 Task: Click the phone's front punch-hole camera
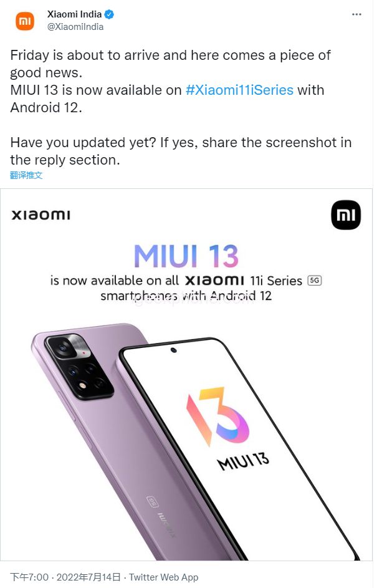pyautogui.click(x=173, y=350)
